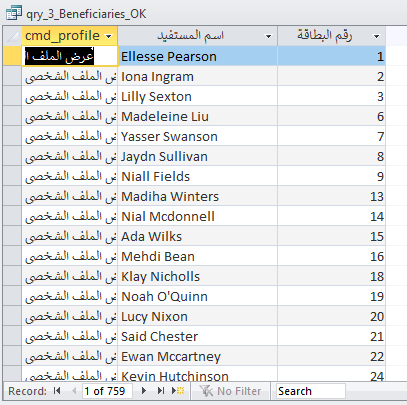Image resolution: width=407 pixels, height=405 pixels.
Task: Go to previous record arrow
Action: (x=74, y=391)
